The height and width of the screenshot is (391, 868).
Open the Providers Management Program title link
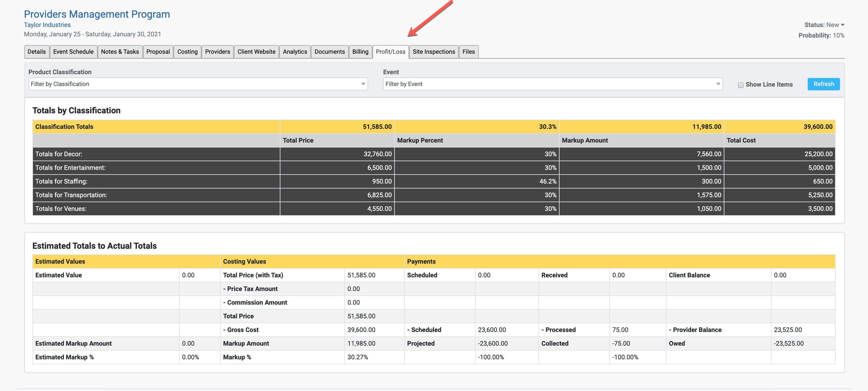click(x=97, y=14)
